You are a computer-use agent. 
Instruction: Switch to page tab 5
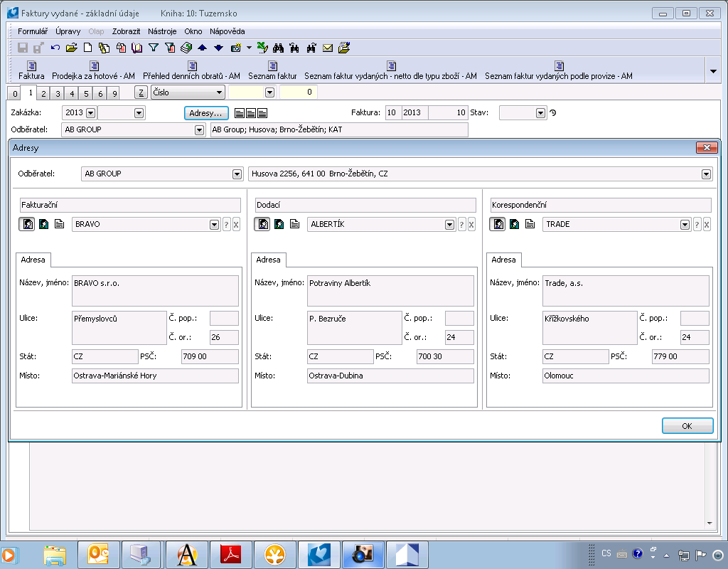click(x=85, y=93)
